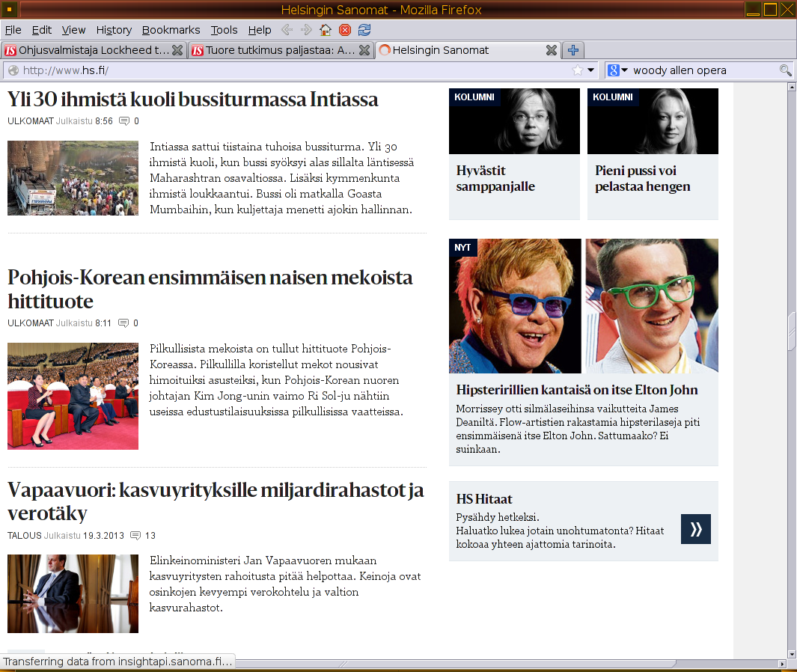The width and height of the screenshot is (797, 672).
Task: Open comments icon showing 13 for Vapaavuori article
Action: (135, 536)
